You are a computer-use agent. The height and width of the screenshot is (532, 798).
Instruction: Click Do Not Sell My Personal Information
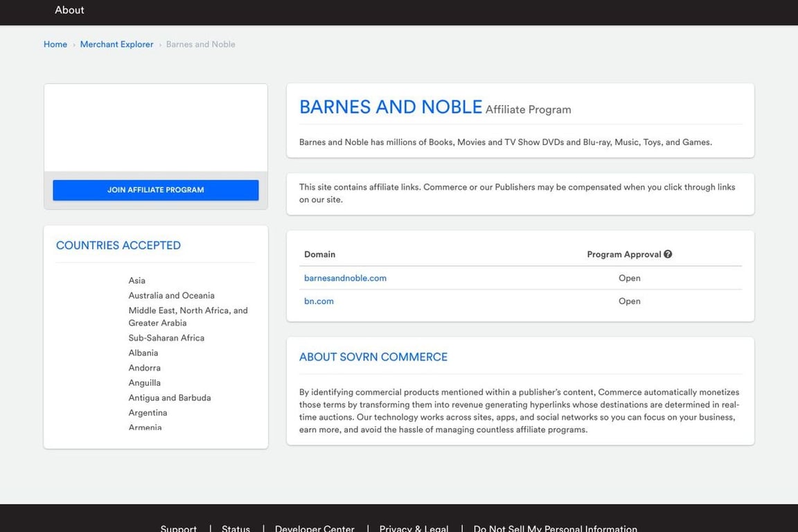pyautogui.click(x=555, y=528)
